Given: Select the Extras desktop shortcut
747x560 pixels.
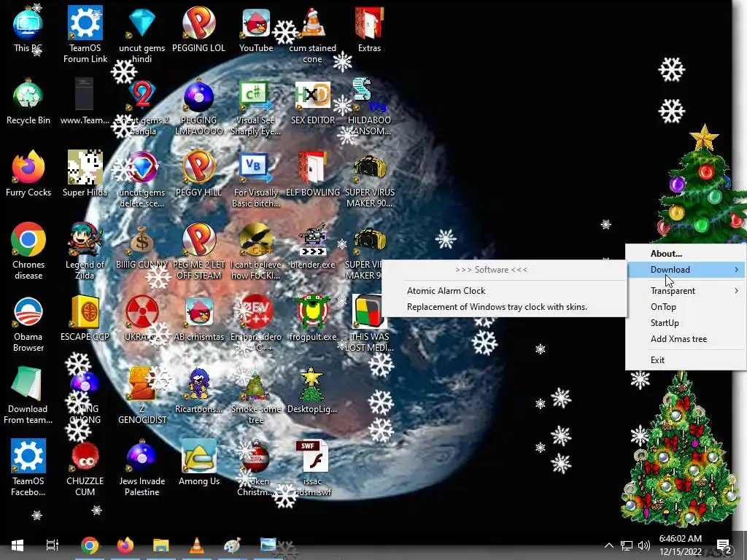Looking at the screenshot, I should point(369,30).
